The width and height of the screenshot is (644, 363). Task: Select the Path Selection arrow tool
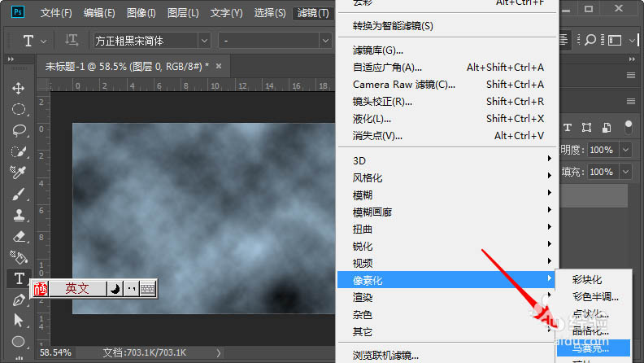coord(18,320)
